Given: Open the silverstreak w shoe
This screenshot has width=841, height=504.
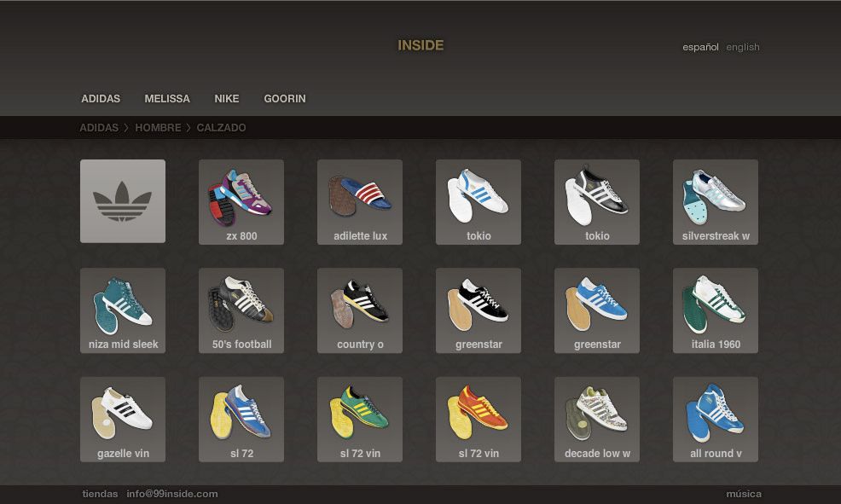Looking at the screenshot, I should [x=716, y=201].
